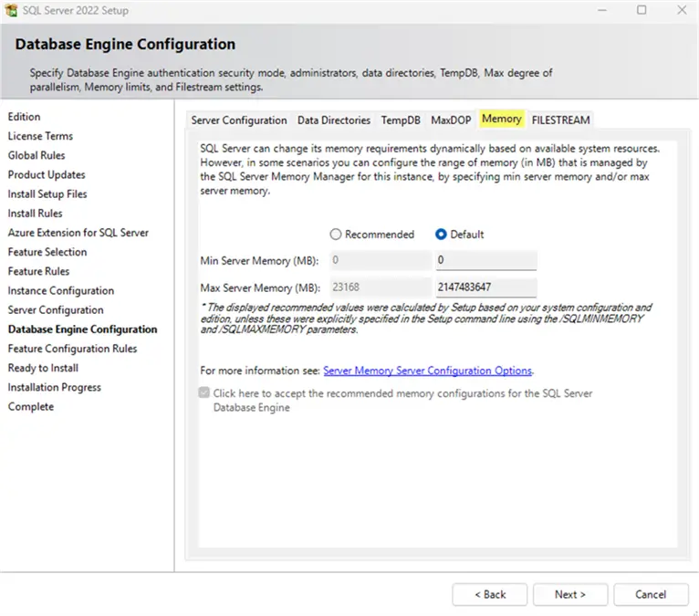Click the Next button

click(x=570, y=595)
